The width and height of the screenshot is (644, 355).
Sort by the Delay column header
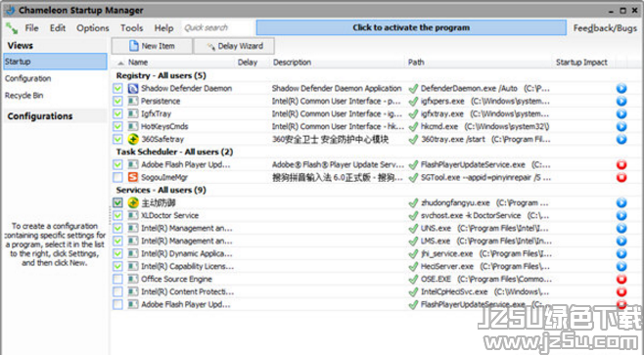coord(248,63)
